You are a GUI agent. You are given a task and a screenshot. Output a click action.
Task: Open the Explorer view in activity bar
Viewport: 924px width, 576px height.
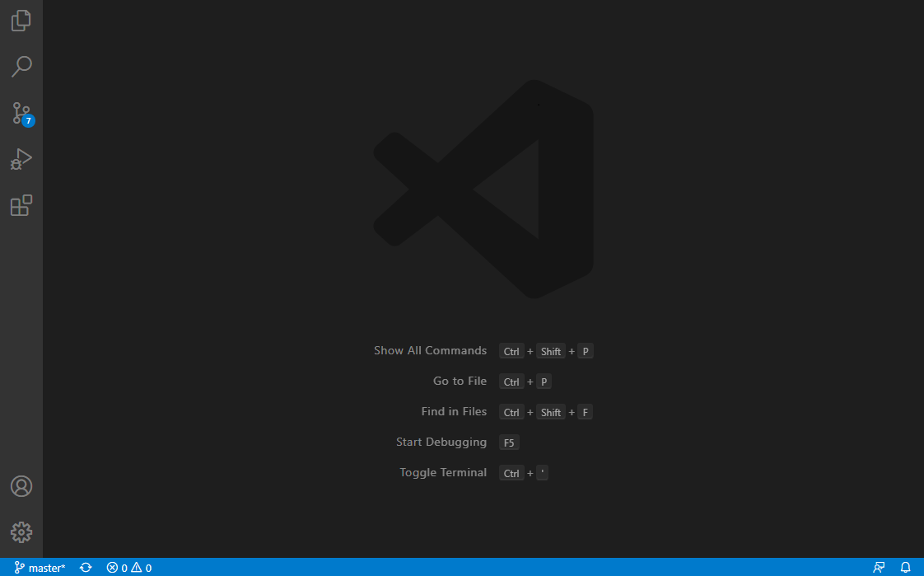click(x=21, y=21)
